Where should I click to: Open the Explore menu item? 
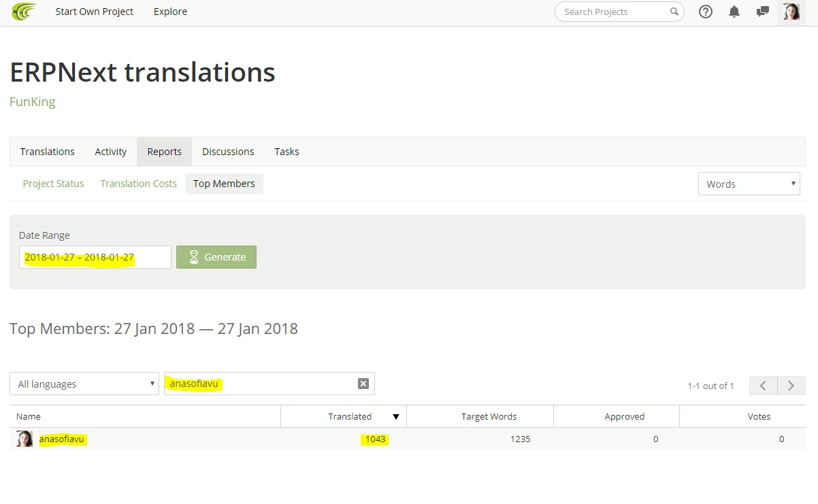[x=170, y=12]
